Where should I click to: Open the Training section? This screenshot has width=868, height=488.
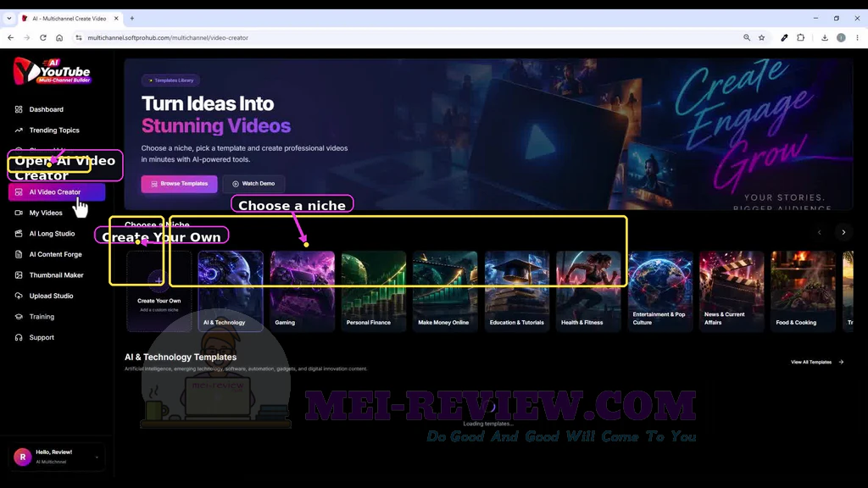[42, 317]
